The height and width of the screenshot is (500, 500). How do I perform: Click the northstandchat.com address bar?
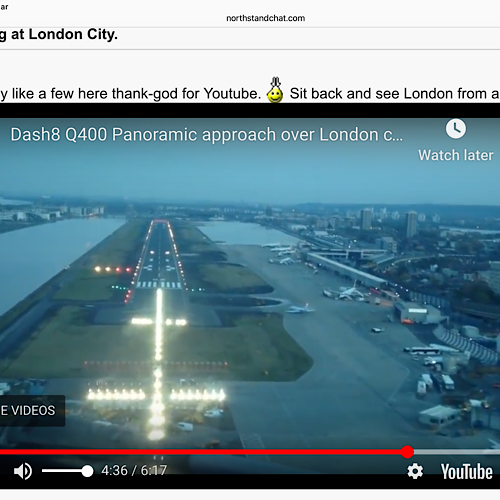click(x=266, y=18)
